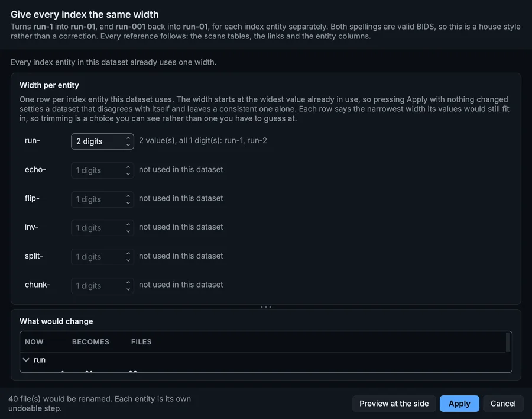Collapse the run group chevron
Viewport: 532px width, 419px height.
[x=26, y=360]
